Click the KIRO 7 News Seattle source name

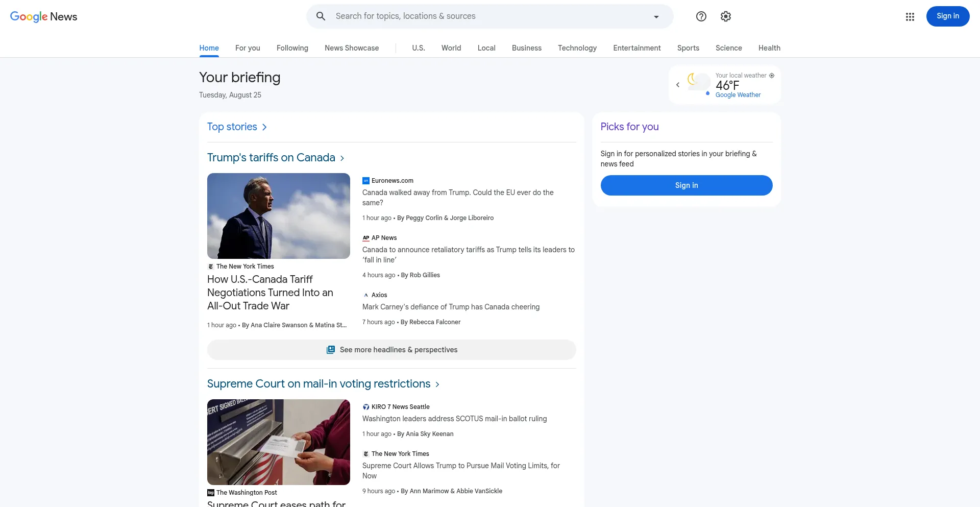click(x=401, y=407)
